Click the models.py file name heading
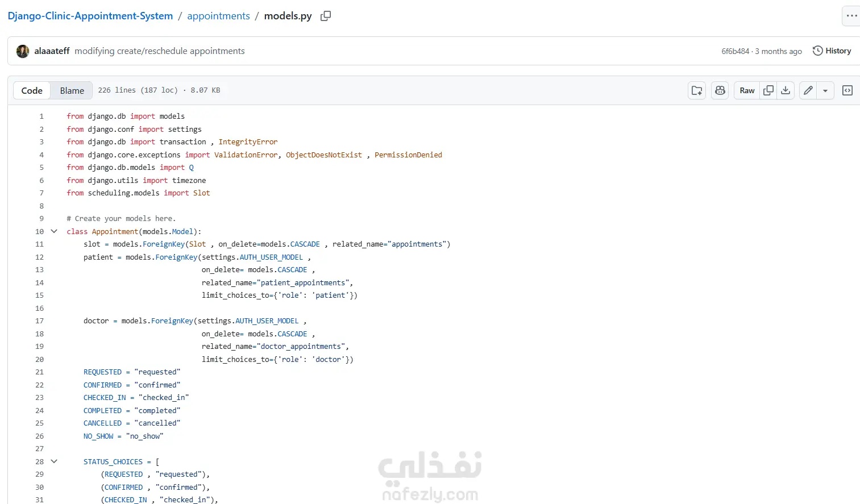This screenshot has height=504, width=860. [288, 16]
